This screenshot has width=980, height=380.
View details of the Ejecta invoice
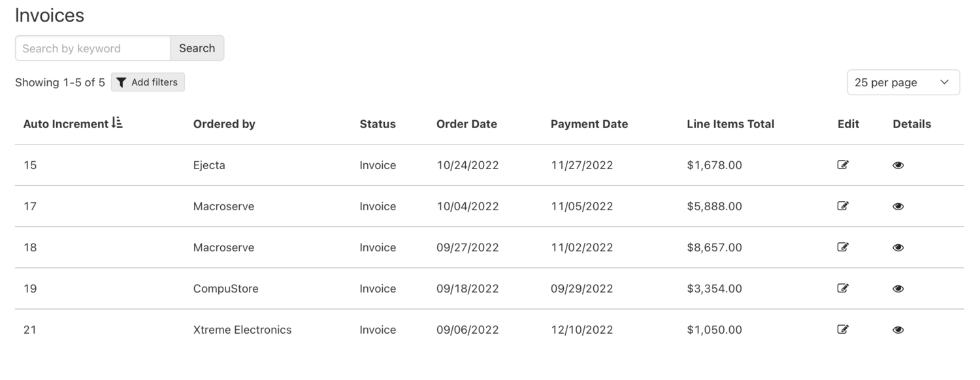click(x=898, y=165)
